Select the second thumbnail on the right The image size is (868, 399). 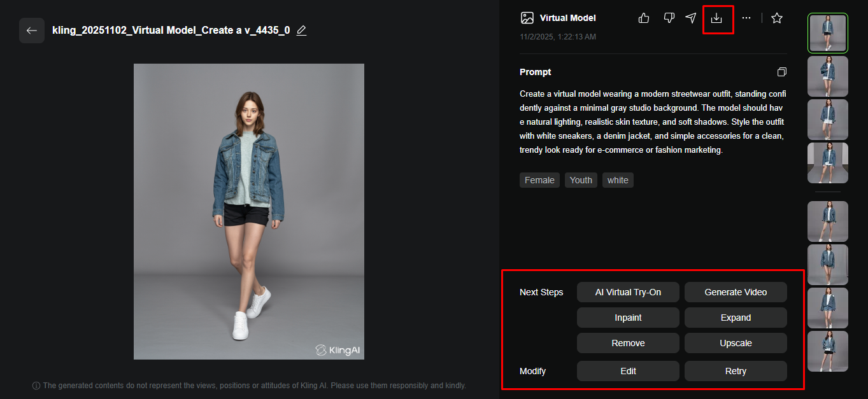(827, 76)
